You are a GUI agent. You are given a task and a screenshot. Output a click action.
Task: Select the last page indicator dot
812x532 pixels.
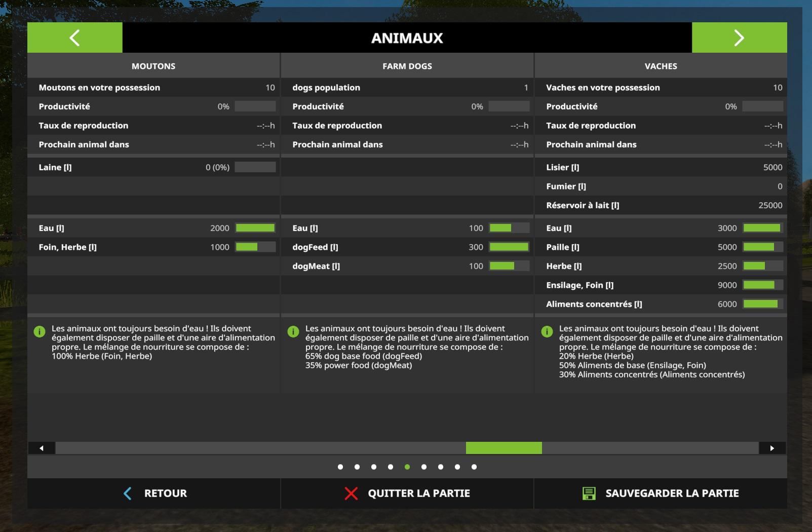(474, 467)
